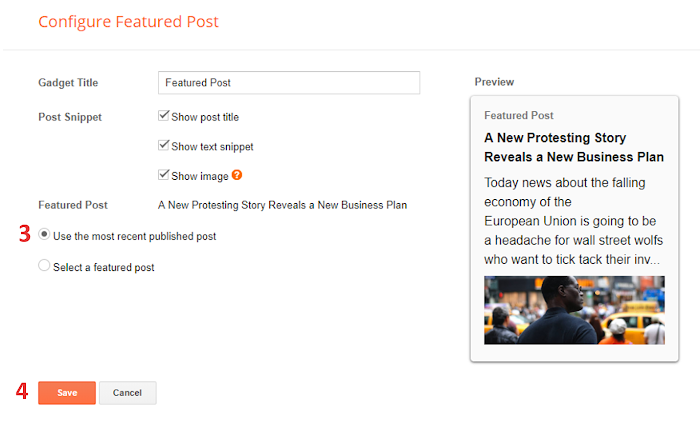Click the Gadget Title label
Viewport: 700px width, 423px height.
tap(68, 83)
